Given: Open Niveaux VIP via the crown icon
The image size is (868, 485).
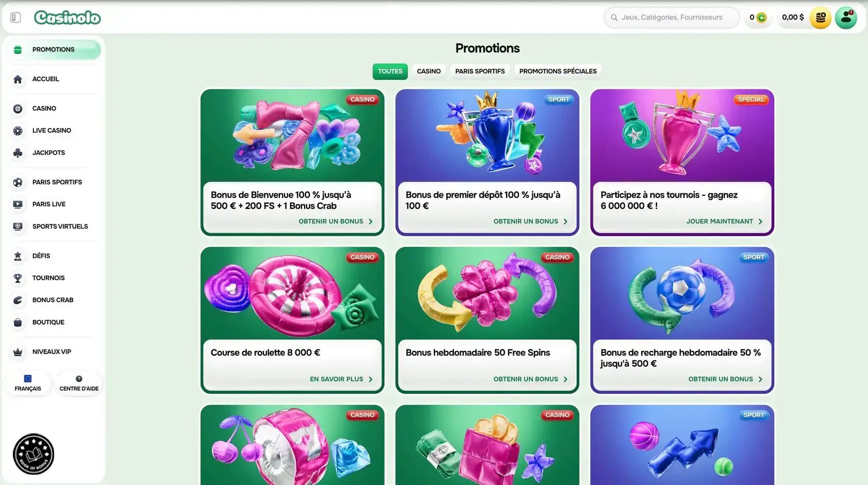Looking at the screenshot, I should (x=18, y=352).
